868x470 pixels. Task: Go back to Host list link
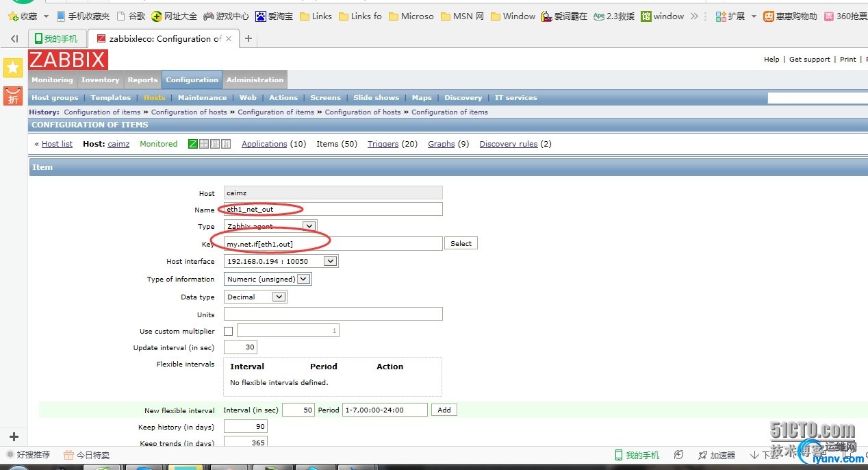click(57, 144)
